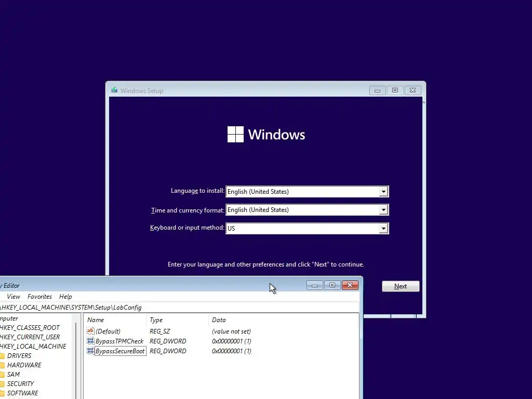Click the Windows logo in Setup
532x399 pixels.
tap(235, 135)
